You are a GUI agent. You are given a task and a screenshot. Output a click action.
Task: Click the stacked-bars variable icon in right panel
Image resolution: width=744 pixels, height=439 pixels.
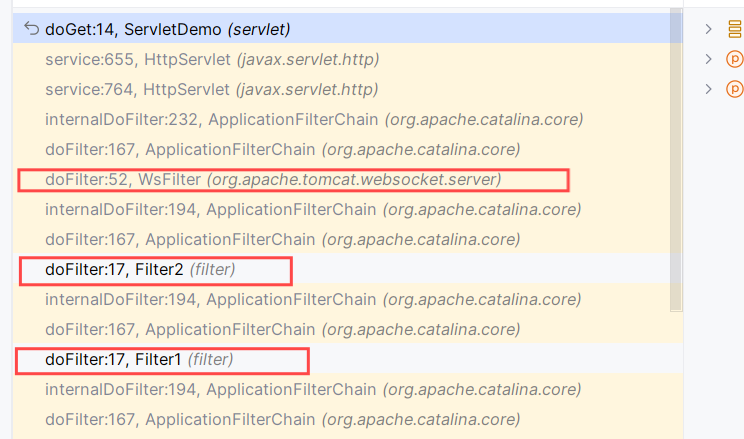click(735, 29)
